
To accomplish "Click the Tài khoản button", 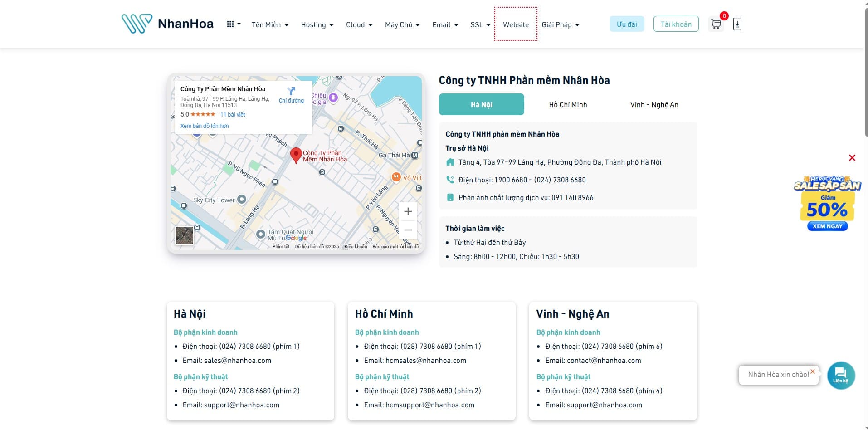I will (676, 24).
